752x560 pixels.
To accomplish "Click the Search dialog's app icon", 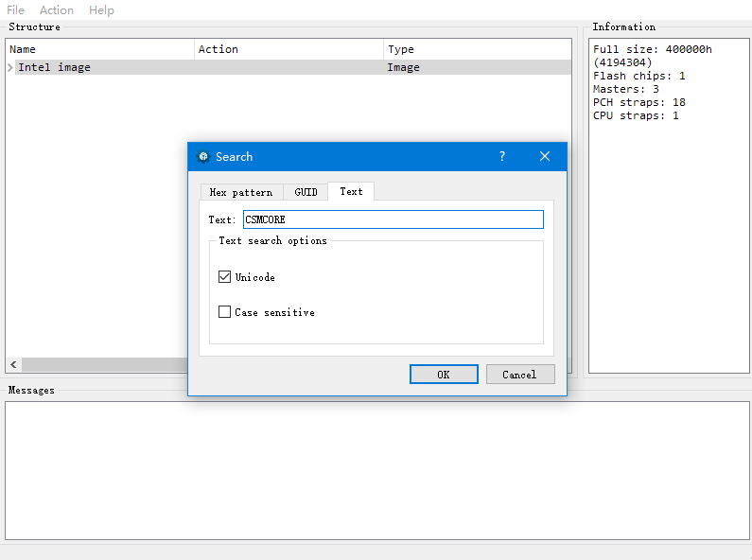I will coord(202,157).
